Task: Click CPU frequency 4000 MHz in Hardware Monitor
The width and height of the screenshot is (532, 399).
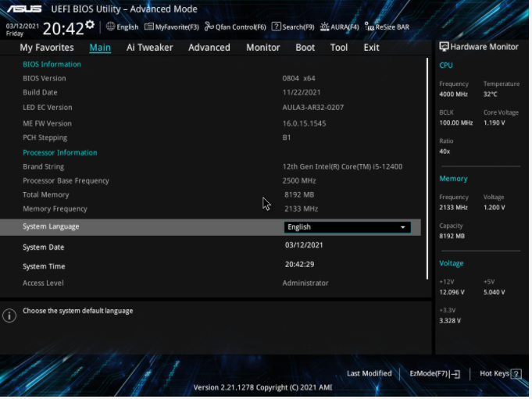Action: [454, 94]
